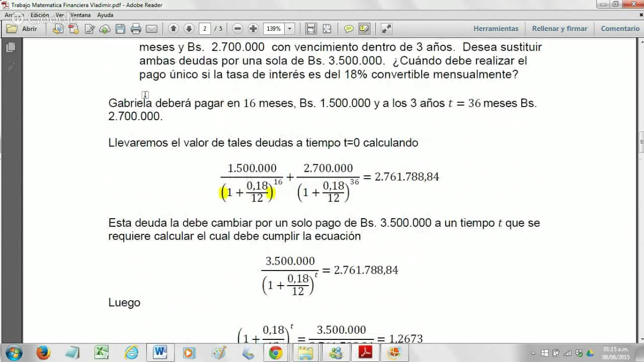Open Internet Explorer from the taskbar
The height and width of the screenshot is (362, 644).
pos(131,352)
